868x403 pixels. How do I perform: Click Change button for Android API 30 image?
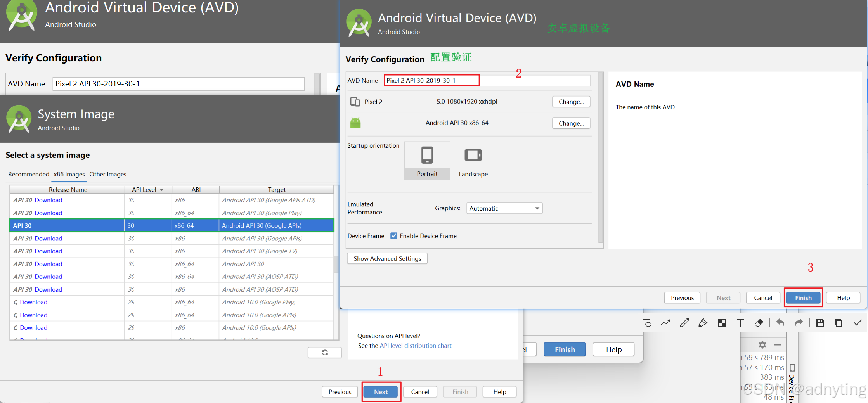click(571, 123)
